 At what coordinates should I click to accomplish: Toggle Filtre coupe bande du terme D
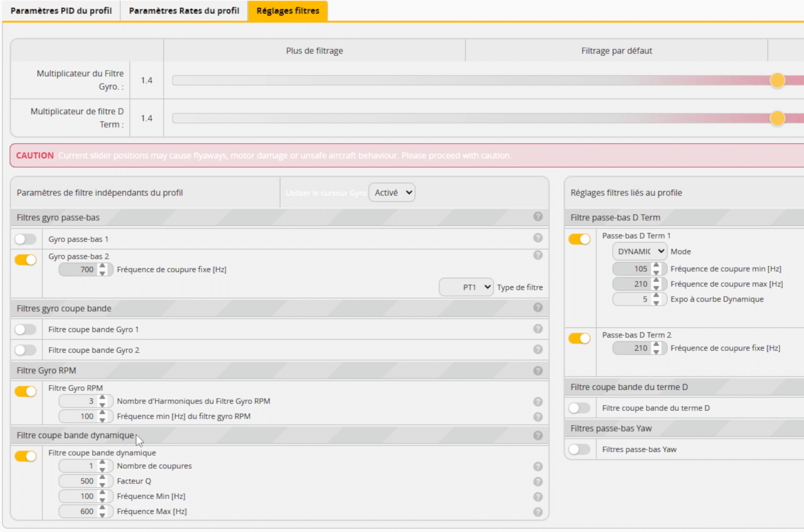click(579, 408)
